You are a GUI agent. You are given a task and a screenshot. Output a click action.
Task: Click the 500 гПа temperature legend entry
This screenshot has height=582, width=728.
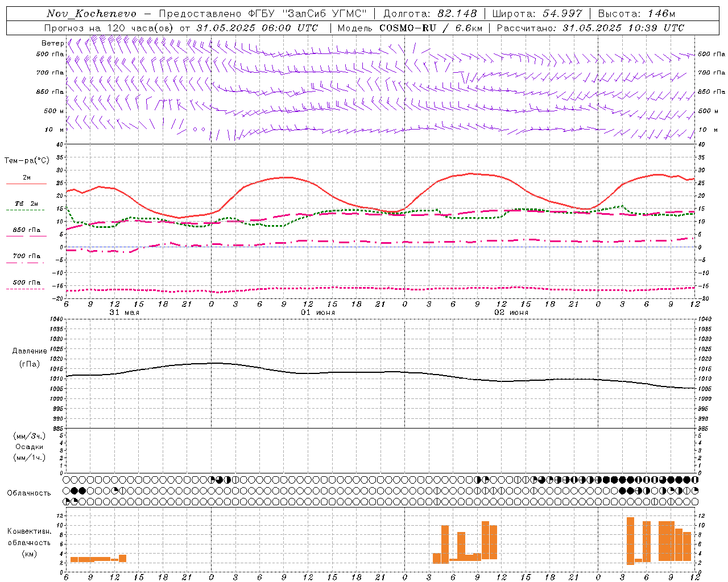[27, 282]
